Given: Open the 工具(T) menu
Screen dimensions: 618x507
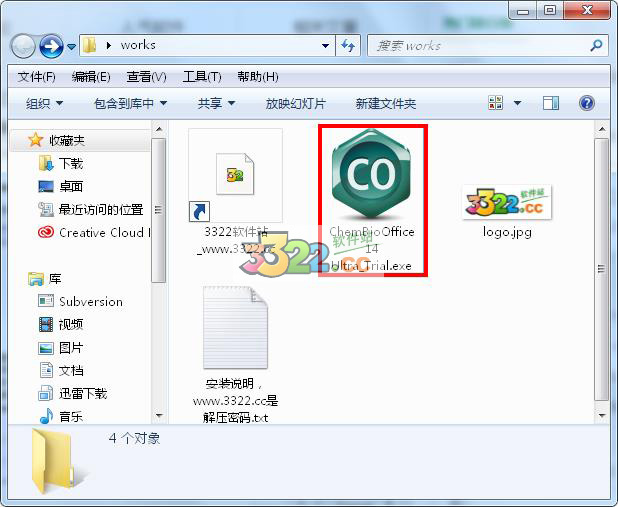Looking at the screenshot, I should tap(202, 76).
